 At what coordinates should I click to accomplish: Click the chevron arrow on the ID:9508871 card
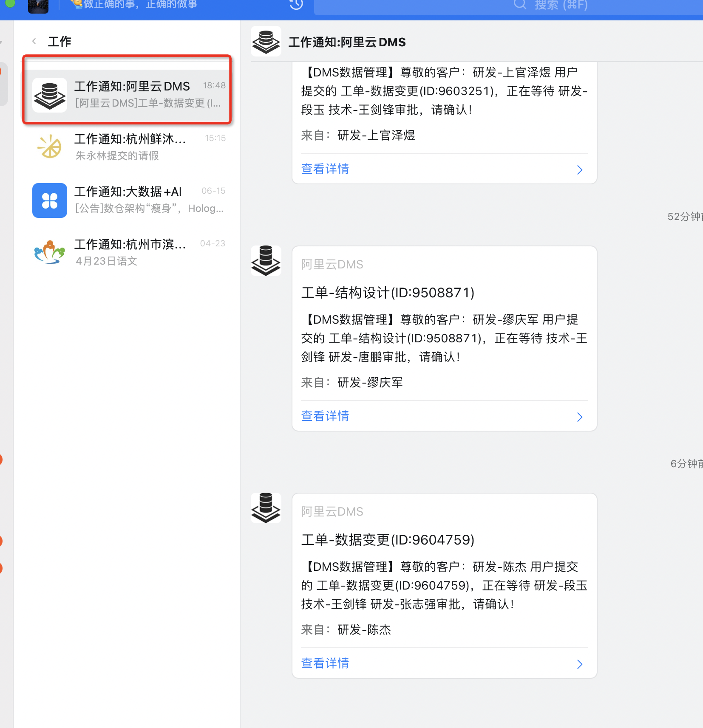click(x=580, y=417)
